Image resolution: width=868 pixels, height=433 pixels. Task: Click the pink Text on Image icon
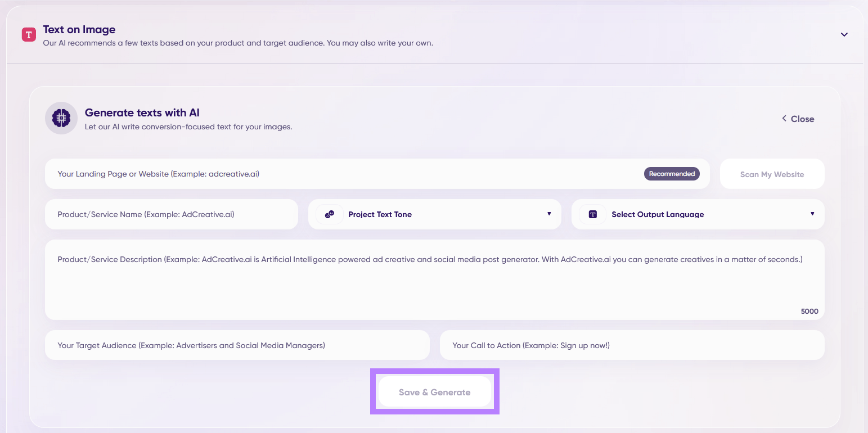click(x=29, y=35)
